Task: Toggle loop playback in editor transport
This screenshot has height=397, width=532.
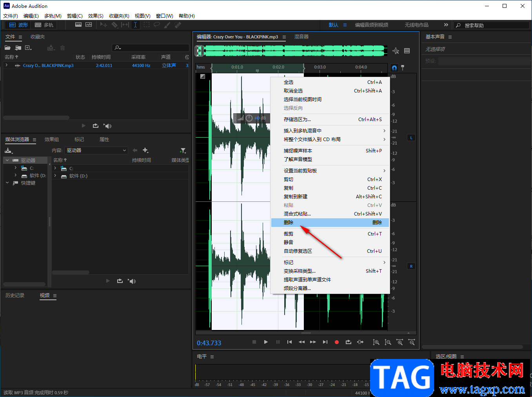Action: pos(348,342)
